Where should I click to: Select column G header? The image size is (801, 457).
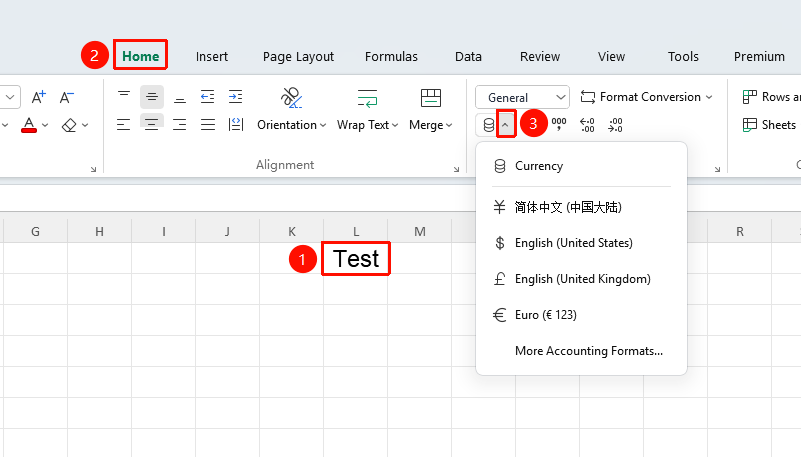click(35, 231)
